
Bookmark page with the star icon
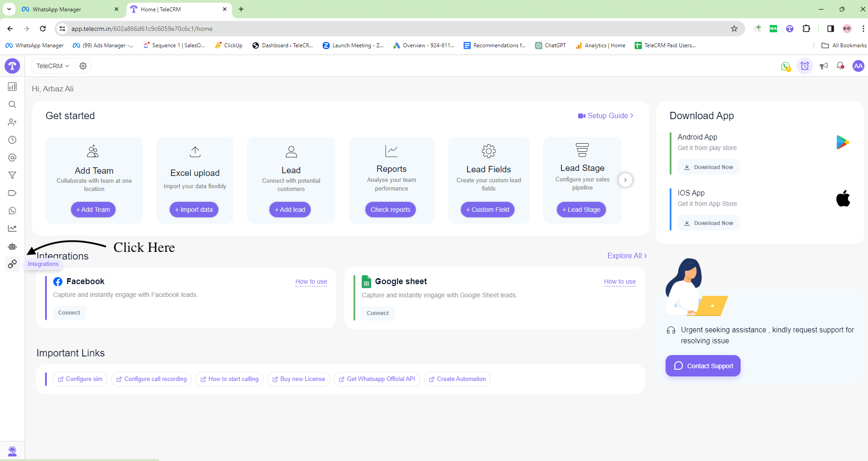[x=734, y=29]
